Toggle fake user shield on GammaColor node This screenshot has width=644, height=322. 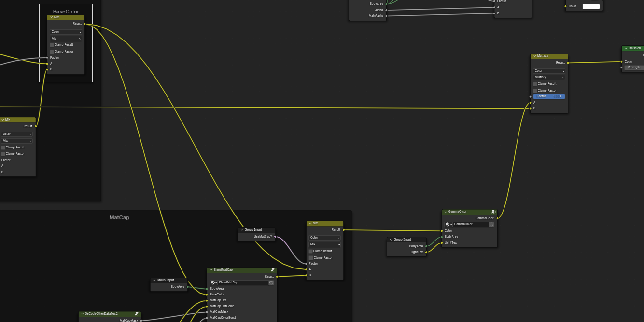click(491, 224)
